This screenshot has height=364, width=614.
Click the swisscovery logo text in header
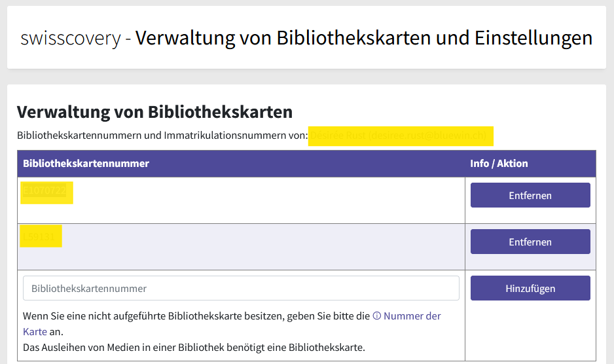pos(71,38)
